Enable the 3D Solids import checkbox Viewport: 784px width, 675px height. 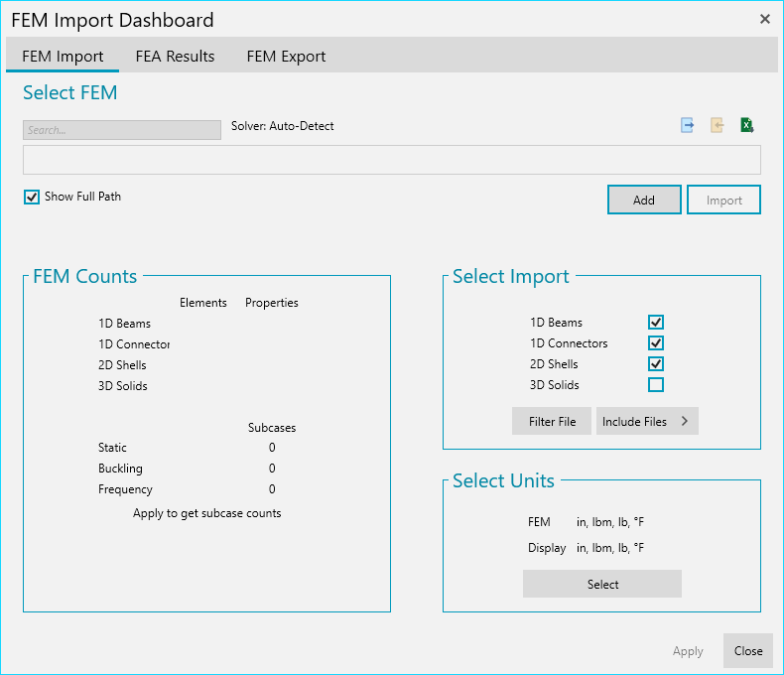(656, 384)
